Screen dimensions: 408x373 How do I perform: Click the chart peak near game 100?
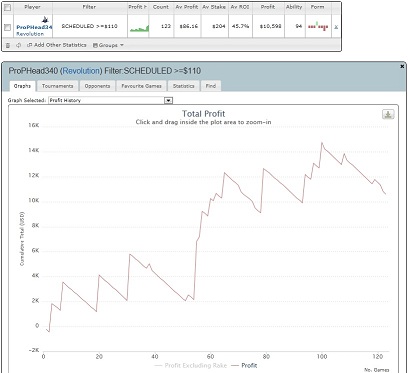point(322,143)
